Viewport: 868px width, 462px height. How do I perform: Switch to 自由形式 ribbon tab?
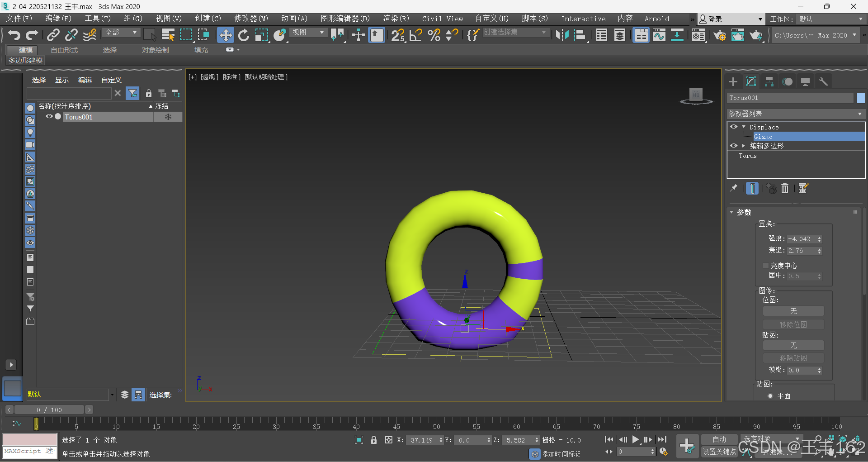coord(64,50)
